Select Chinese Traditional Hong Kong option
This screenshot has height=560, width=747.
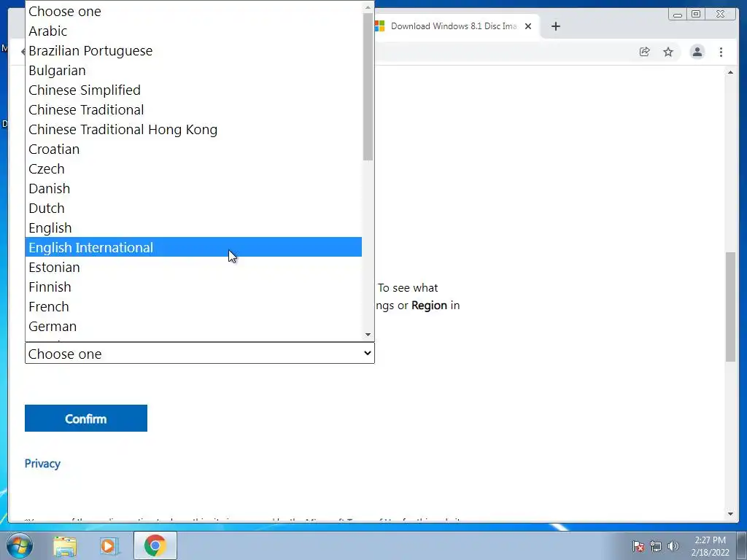click(193, 130)
